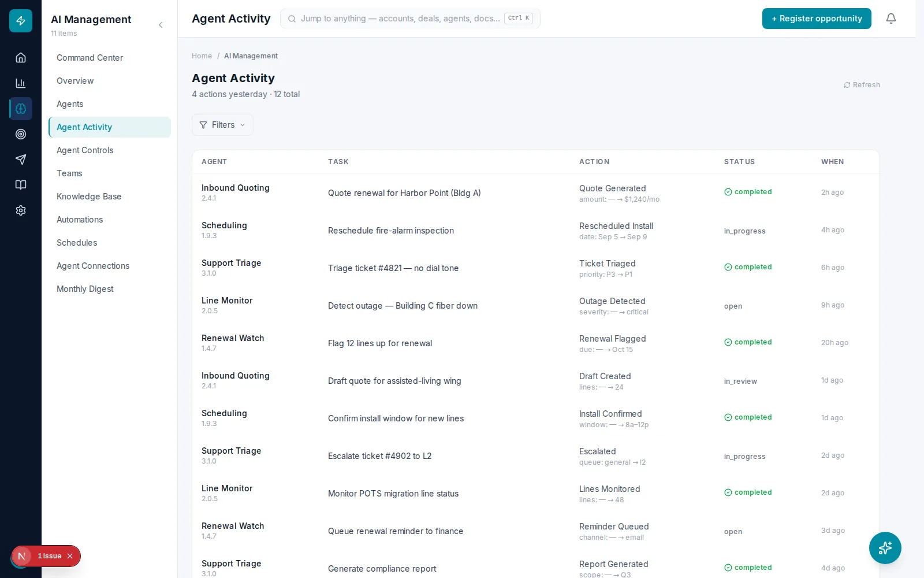This screenshot has width=924, height=578.
Task: Open Agent Connections menu item
Action: coord(110,266)
